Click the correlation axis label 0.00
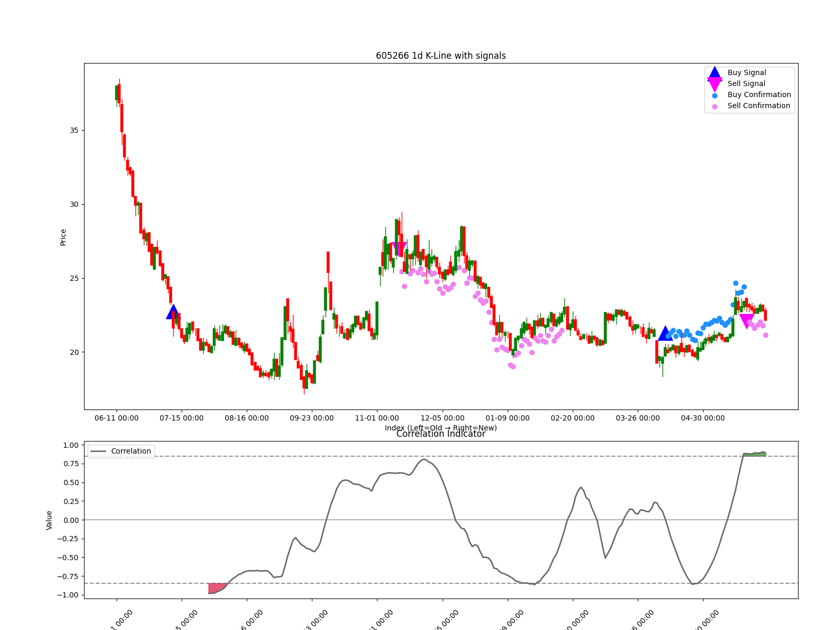Screen dimensions: 840x630 point(70,520)
